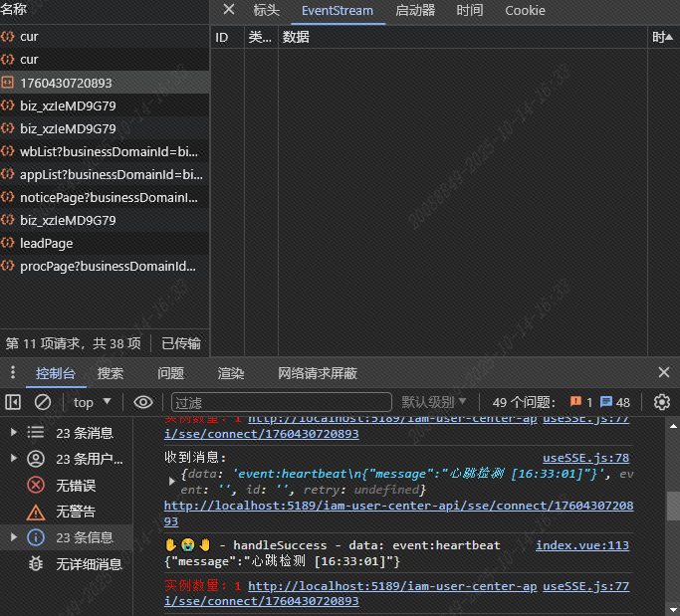Open the drawer three-dot menu
Screen dimensions: 680x616
pos(12,373)
